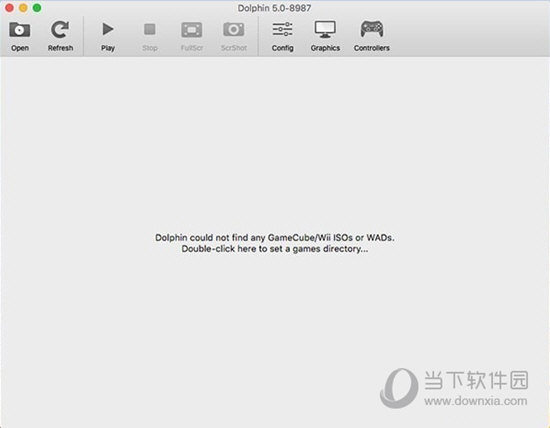Open the Config sliders icon
The image size is (550, 428).
(x=282, y=29)
